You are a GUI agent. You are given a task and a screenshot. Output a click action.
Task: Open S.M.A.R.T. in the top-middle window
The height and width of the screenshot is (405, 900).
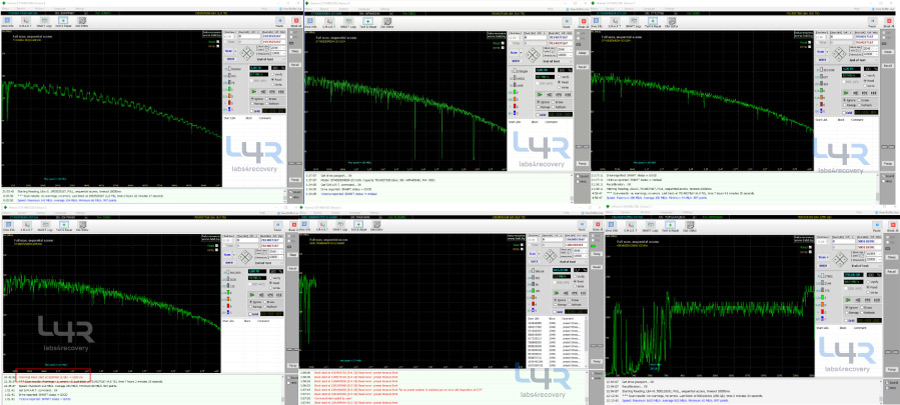[329, 23]
